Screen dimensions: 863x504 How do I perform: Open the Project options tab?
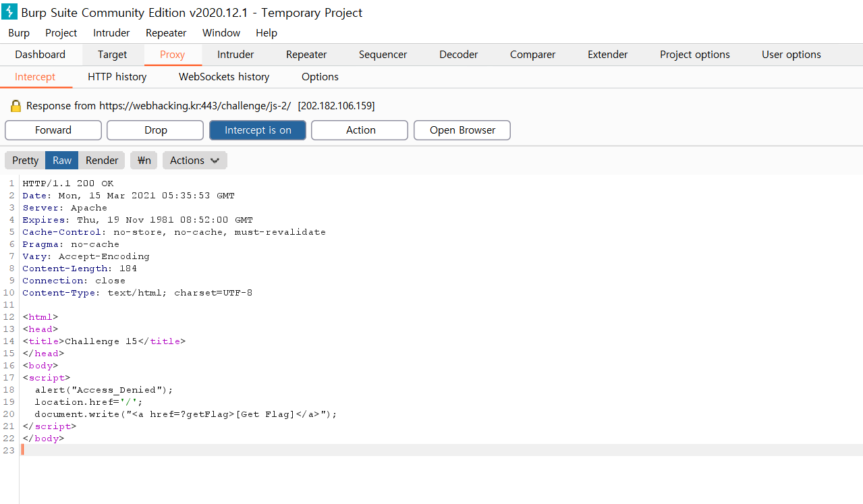(695, 55)
